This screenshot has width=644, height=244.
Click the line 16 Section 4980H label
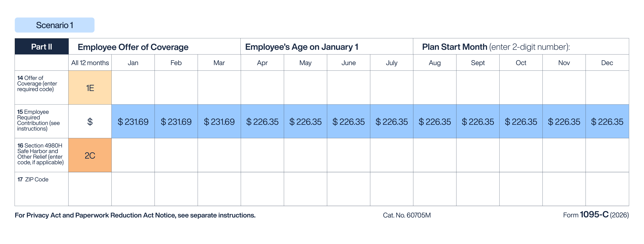(40, 154)
